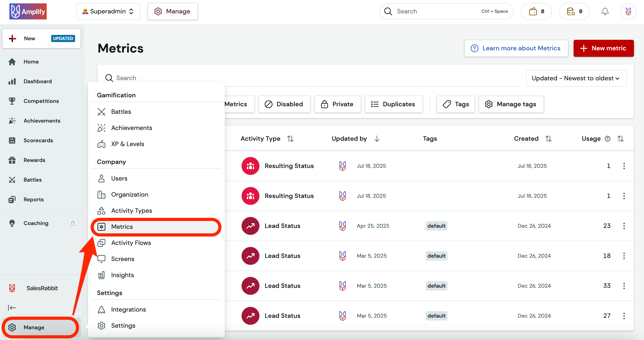Viewport: 644px width, 340px height.
Task: Click the Competitions trophy icon
Action: coord(12,101)
